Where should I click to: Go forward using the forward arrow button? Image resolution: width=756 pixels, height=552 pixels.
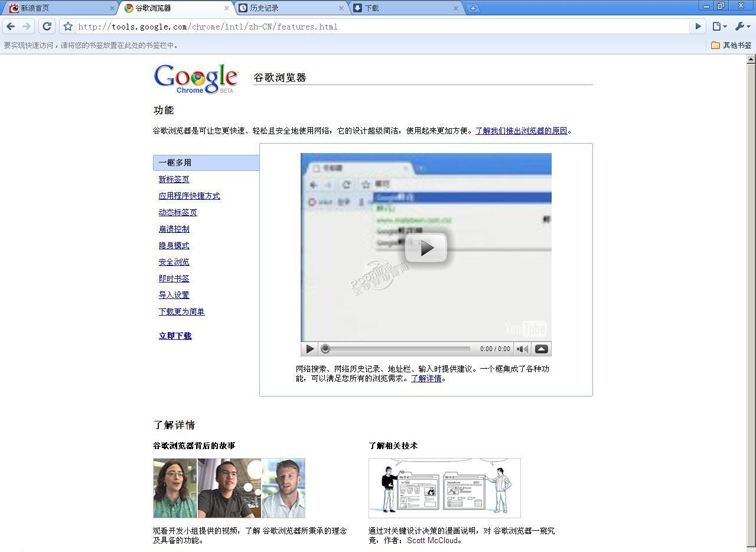tap(27, 26)
